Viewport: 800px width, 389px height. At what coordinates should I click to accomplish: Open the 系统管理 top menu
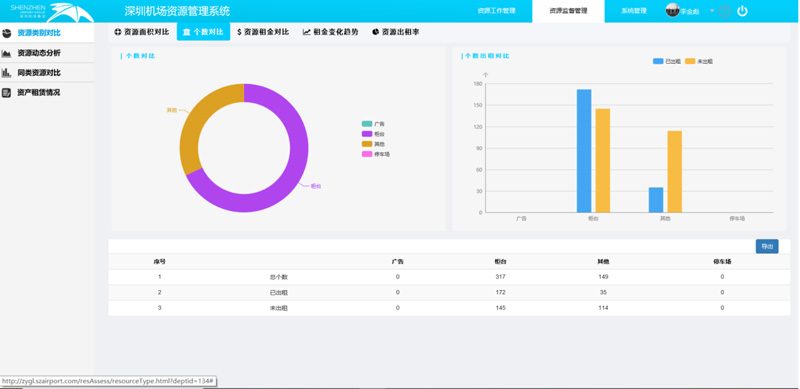[634, 11]
